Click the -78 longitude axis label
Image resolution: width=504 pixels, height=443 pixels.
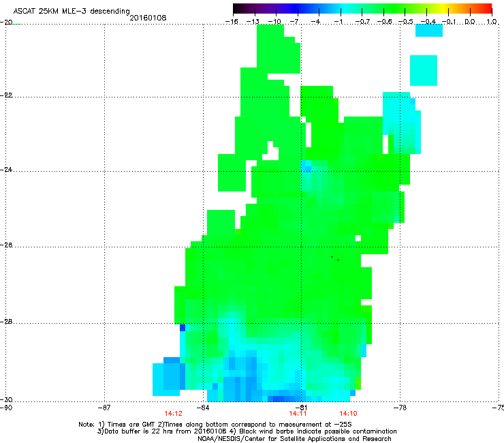tap(400, 408)
